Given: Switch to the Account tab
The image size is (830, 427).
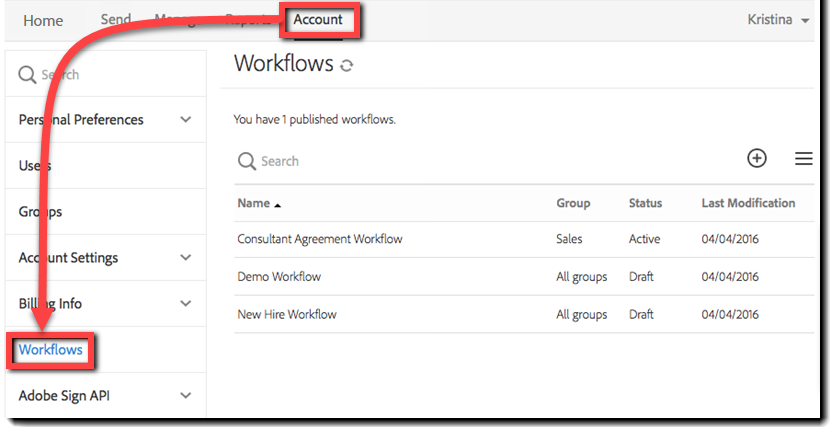Looking at the screenshot, I should coord(318,20).
